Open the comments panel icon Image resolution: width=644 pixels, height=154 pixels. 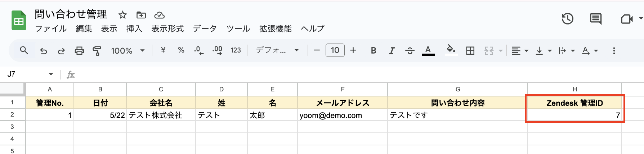596,19
